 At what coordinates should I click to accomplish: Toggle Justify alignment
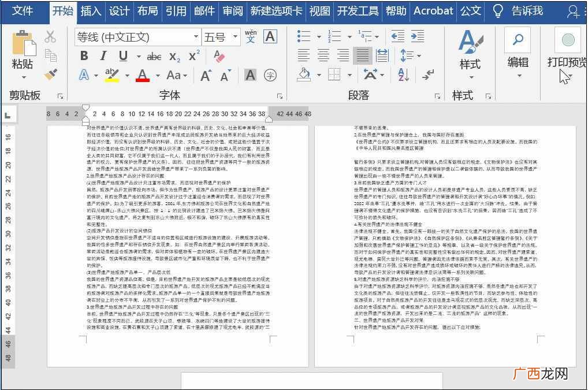[363, 55]
